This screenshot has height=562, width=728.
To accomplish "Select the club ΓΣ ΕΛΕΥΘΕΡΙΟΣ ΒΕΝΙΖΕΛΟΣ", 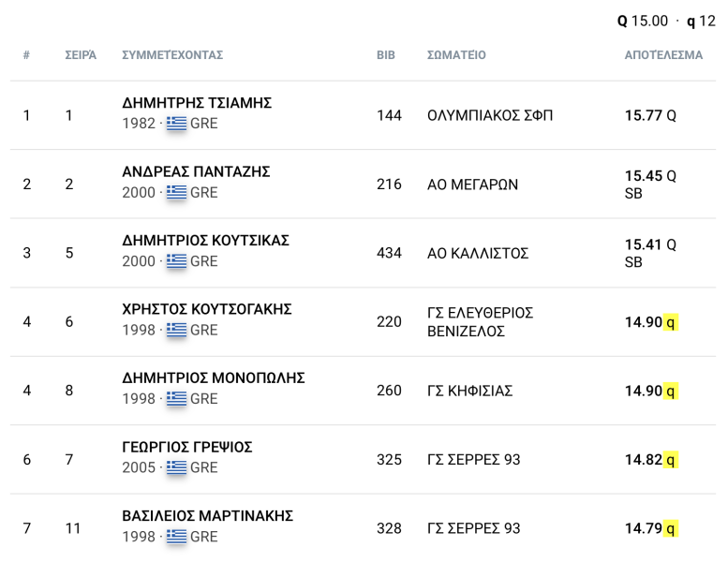I will pos(480,322).
